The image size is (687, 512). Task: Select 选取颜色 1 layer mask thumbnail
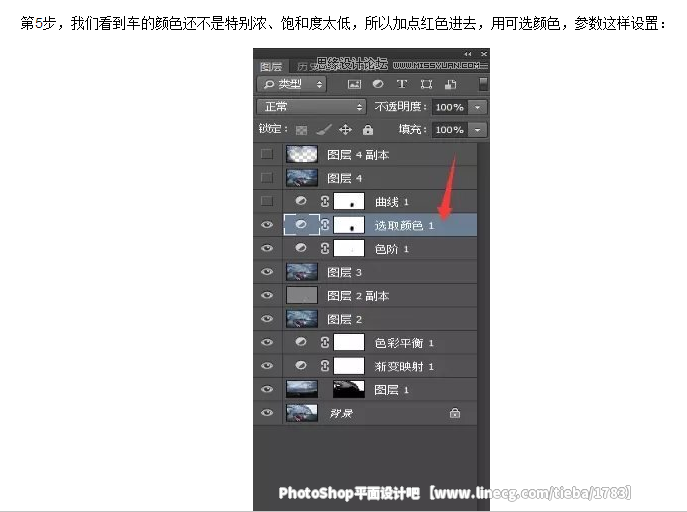[349, 225]
